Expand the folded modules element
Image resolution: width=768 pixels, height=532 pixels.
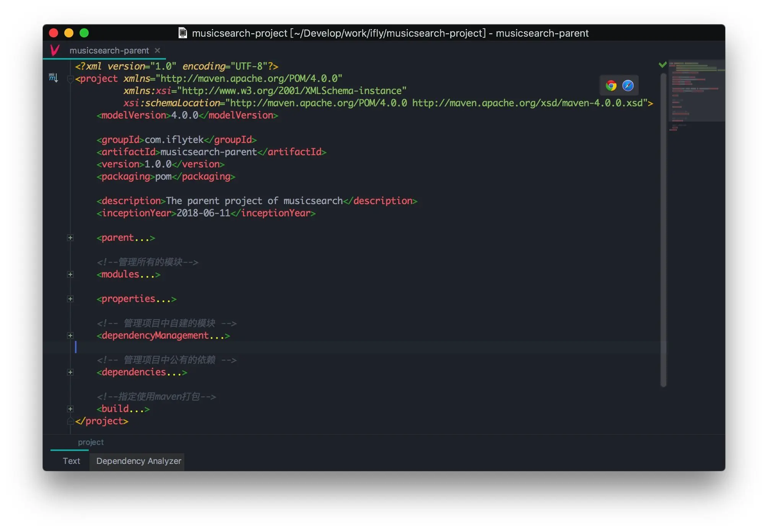(70, 274)
